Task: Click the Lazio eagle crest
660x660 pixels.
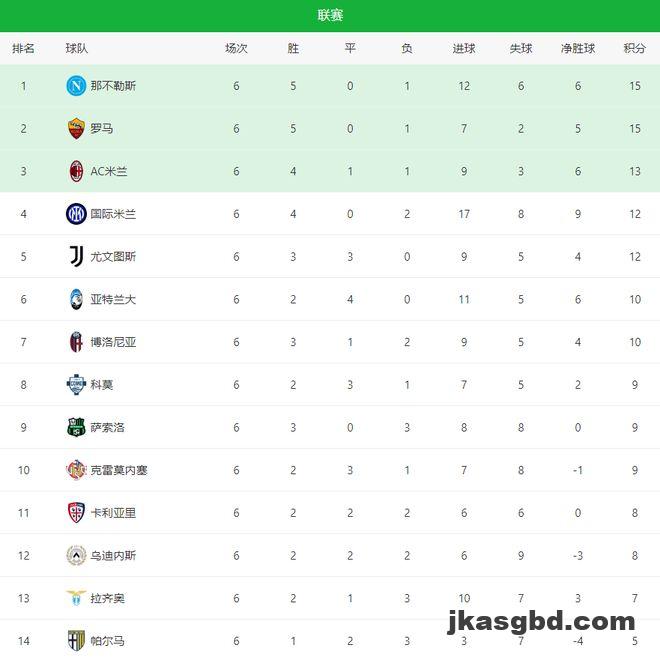Action: [x=76, y=598]
